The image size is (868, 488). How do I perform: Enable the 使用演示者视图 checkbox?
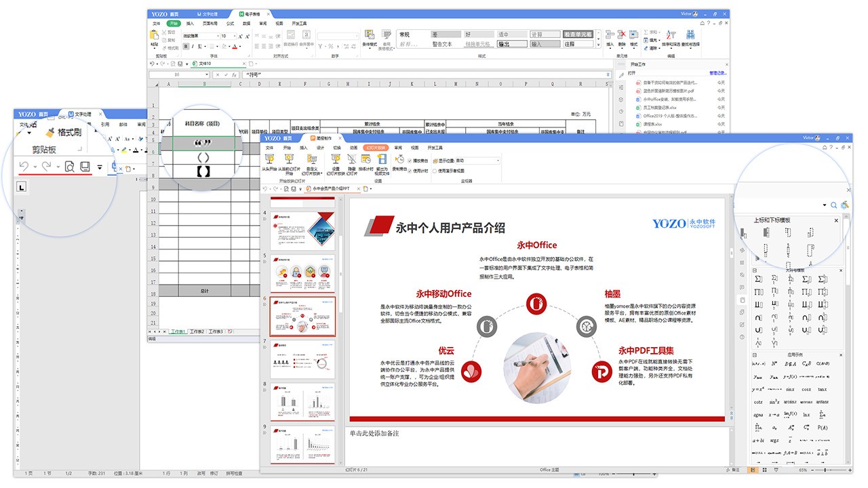[435, 171]
